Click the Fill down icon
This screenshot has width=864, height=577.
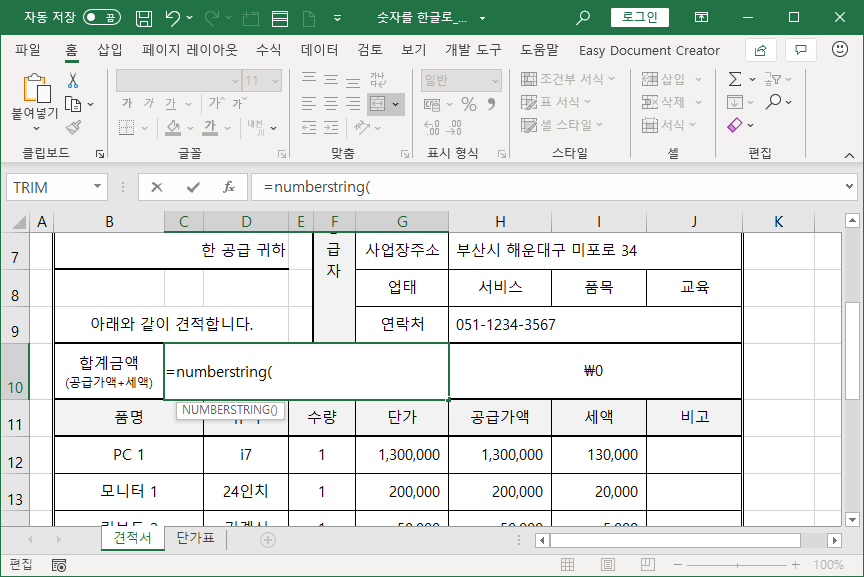pyautogui.click(x=735, y=102)
